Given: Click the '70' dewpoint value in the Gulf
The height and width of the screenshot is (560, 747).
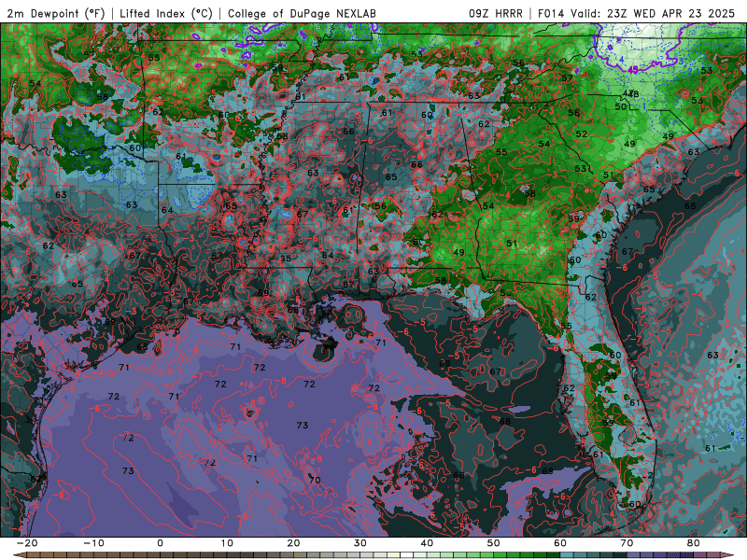Looking at the screenshot, I should pyautogui.click(x=315, y=480).
